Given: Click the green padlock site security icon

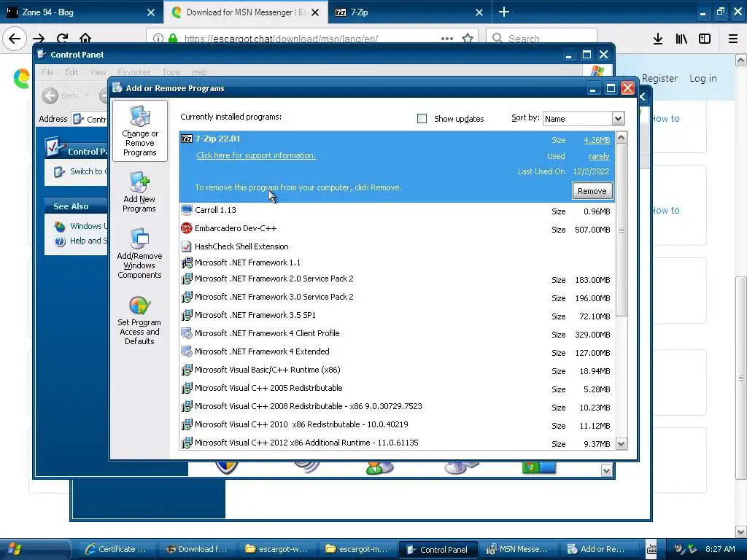Looking at the screenshot, I should pyautogui.click(x=173, y=39).
